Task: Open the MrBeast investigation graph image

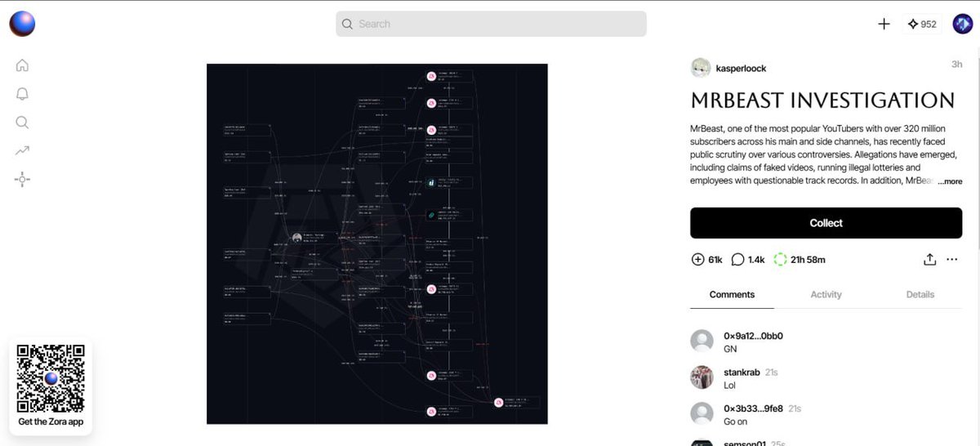Action: (376, 243)
